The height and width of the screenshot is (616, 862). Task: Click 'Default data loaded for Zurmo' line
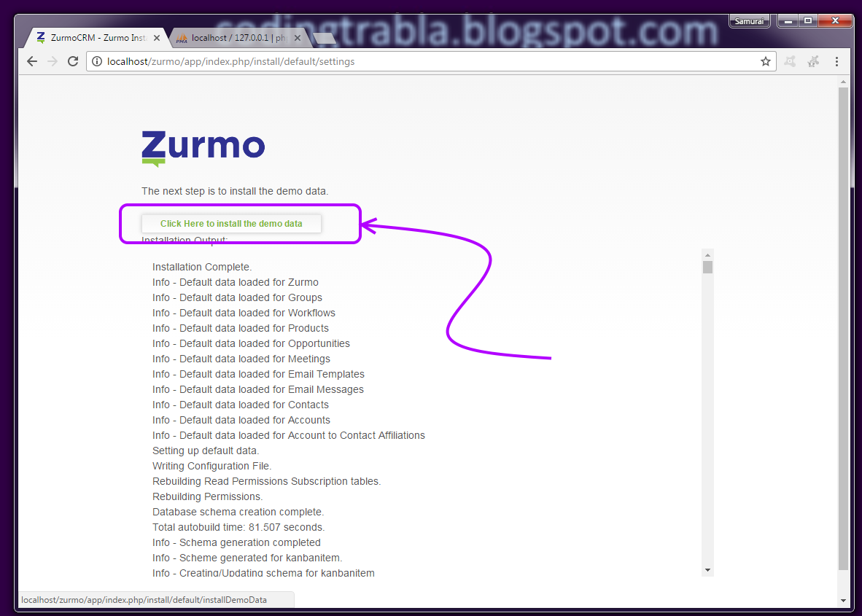click(236, 282)
